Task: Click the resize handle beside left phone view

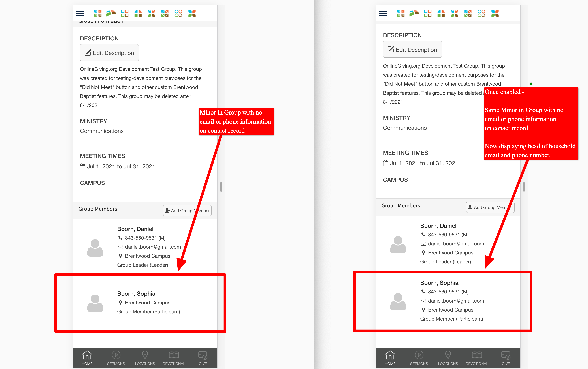Action: (221, 187)
